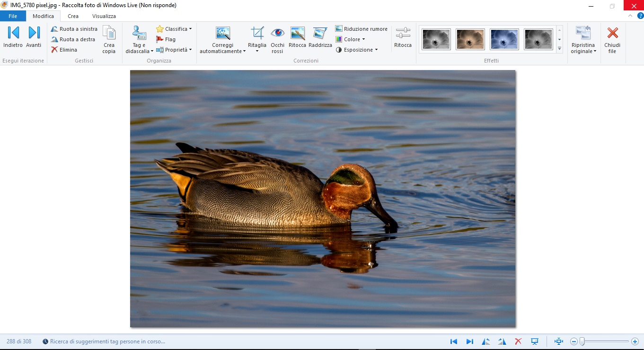The width and height of the screenshot is (644, 350).
Task: Close the Raccolta foto window
Action: [634, 6]
